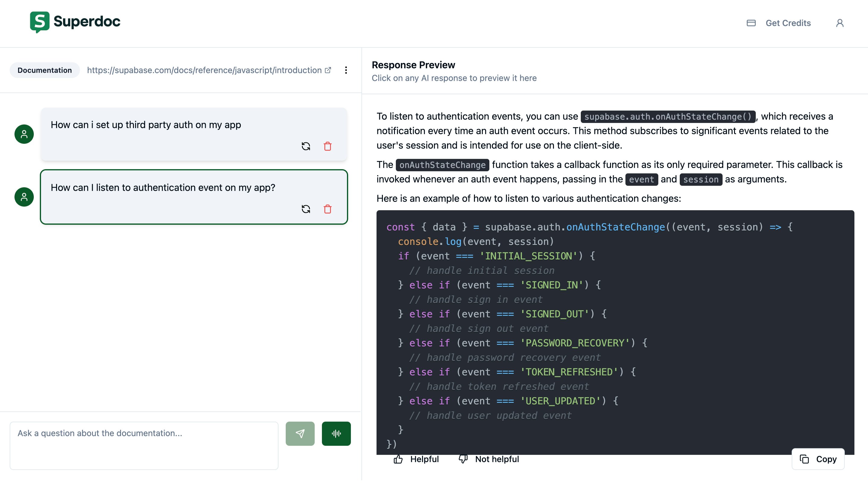Start voice input with waveform button
This screenshot has height=485, width=868.
[x=336, y=433]
